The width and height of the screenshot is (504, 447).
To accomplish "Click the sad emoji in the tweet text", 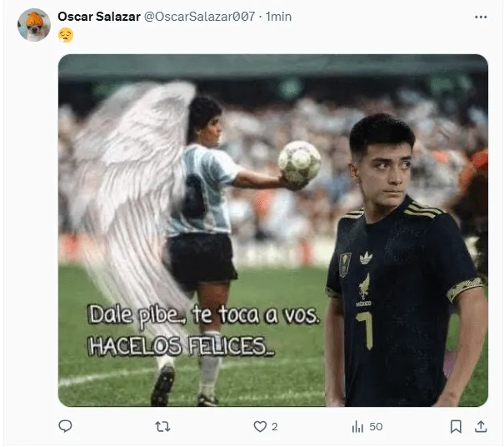I will point(66,35).
